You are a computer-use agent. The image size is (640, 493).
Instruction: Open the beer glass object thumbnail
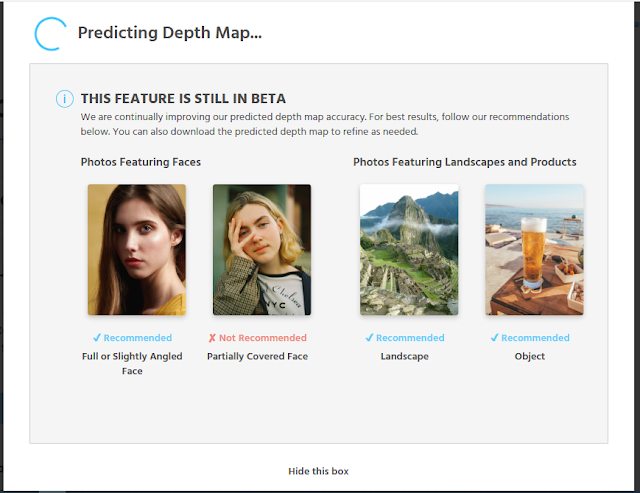(534, 249)
